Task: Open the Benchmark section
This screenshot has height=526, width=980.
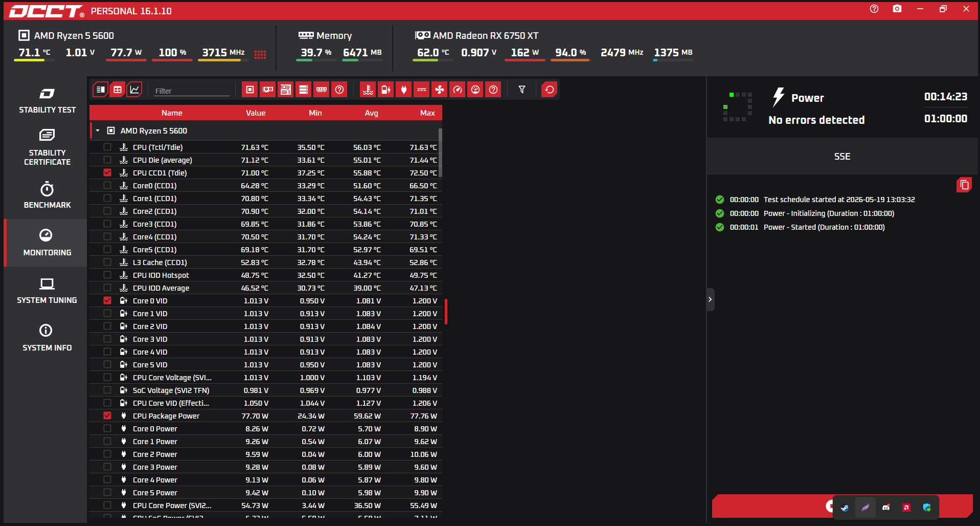Action: tap(47, 195)
